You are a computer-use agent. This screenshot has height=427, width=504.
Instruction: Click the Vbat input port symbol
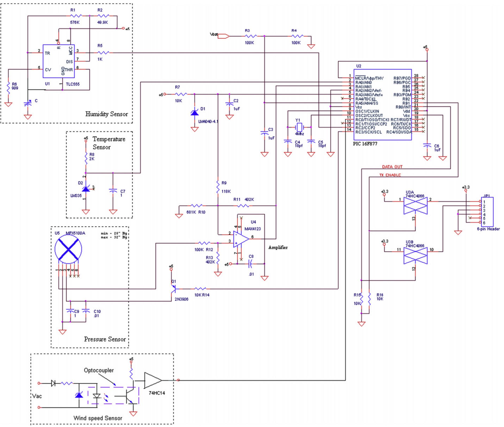point(223,36)
